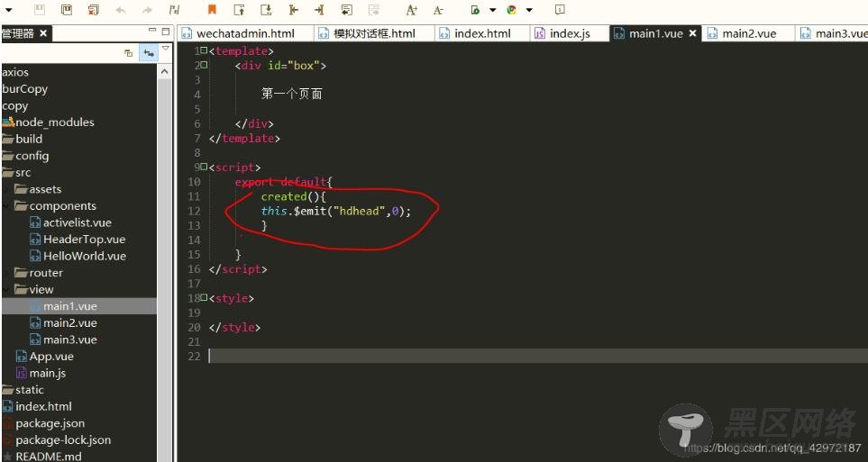Open activelist.vue in tree
868x462 pixels.
(77, 222)
